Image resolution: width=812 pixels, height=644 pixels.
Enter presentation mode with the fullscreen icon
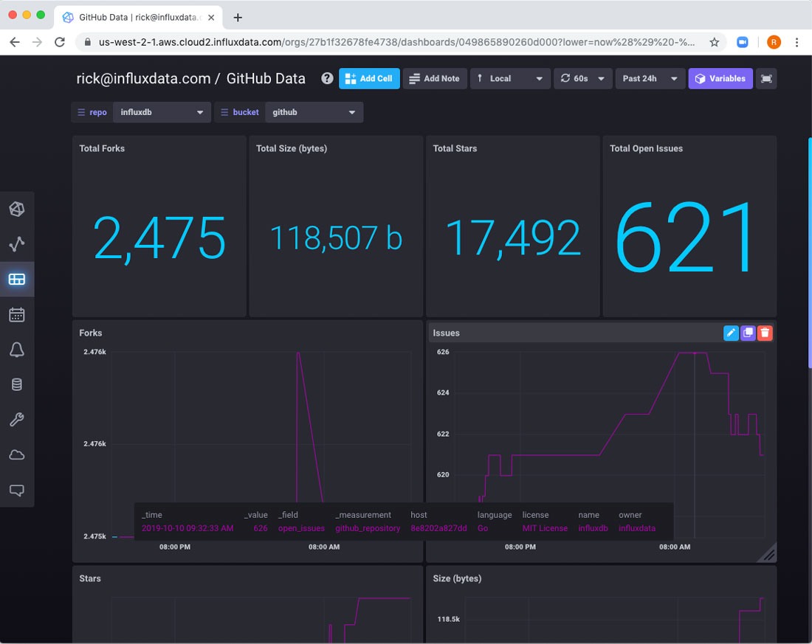pyautogui.click(x=766, y=78)
